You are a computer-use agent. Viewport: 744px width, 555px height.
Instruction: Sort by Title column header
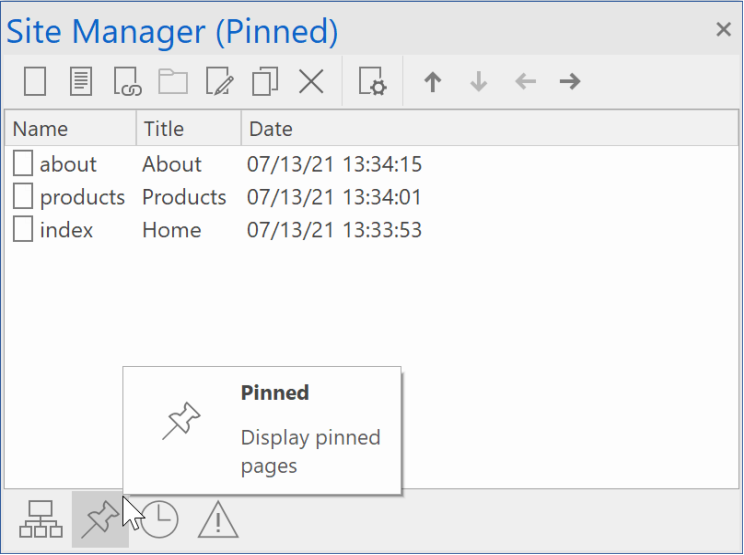point(189,129)
